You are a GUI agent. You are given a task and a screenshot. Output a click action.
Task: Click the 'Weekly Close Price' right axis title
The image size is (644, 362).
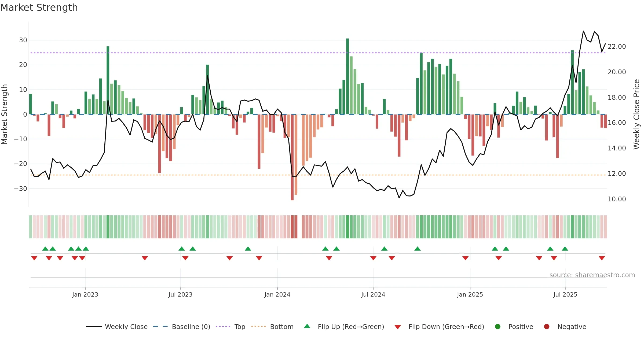click(636, 114)
